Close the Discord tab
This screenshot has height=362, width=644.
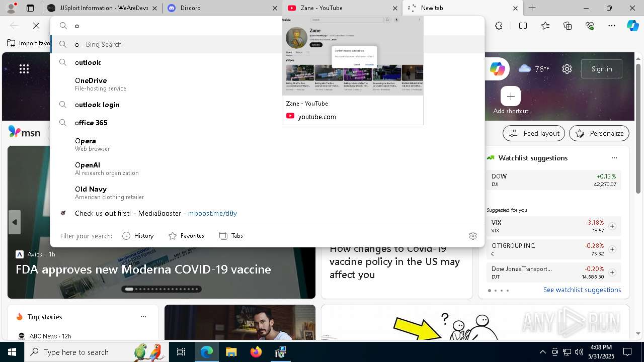[x=275, y=8]
